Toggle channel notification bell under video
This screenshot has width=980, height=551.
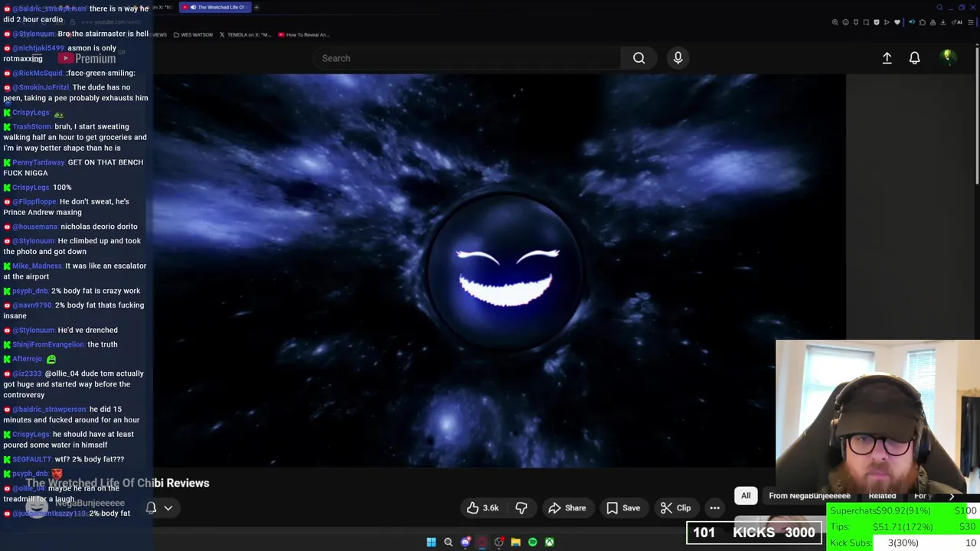pos(151,508)
